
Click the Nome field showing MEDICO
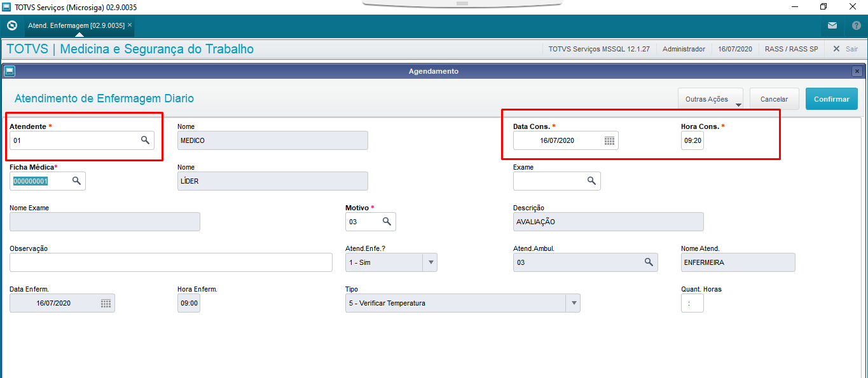(x=273, y=140)
